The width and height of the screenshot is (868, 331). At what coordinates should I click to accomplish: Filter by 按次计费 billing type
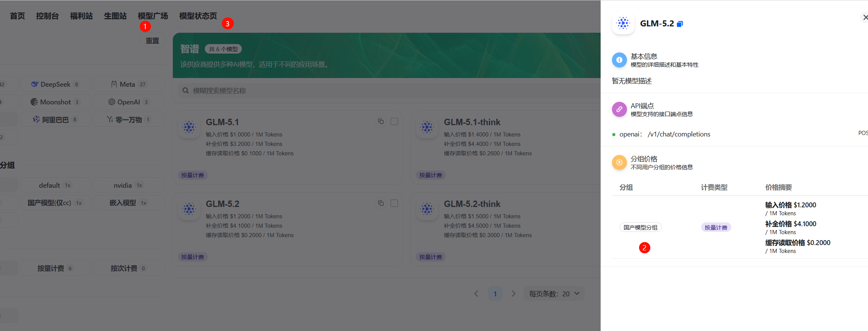pos(129,268)
